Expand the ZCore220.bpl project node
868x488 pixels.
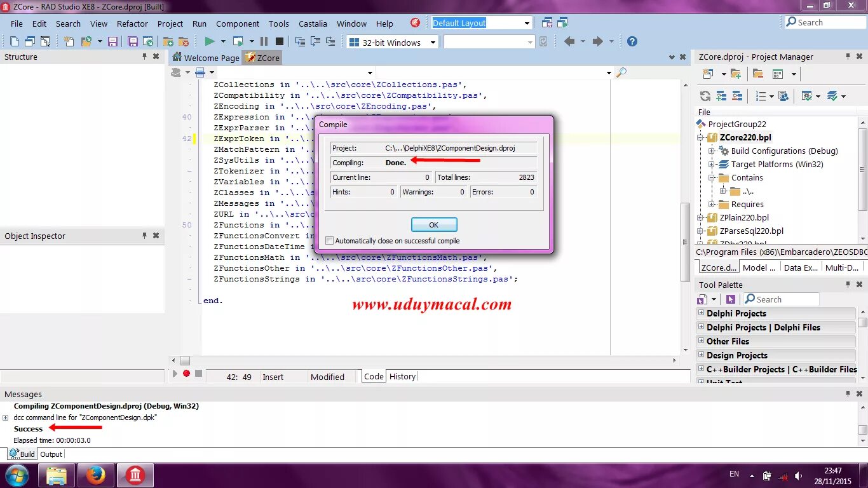[x=700, y=137]
